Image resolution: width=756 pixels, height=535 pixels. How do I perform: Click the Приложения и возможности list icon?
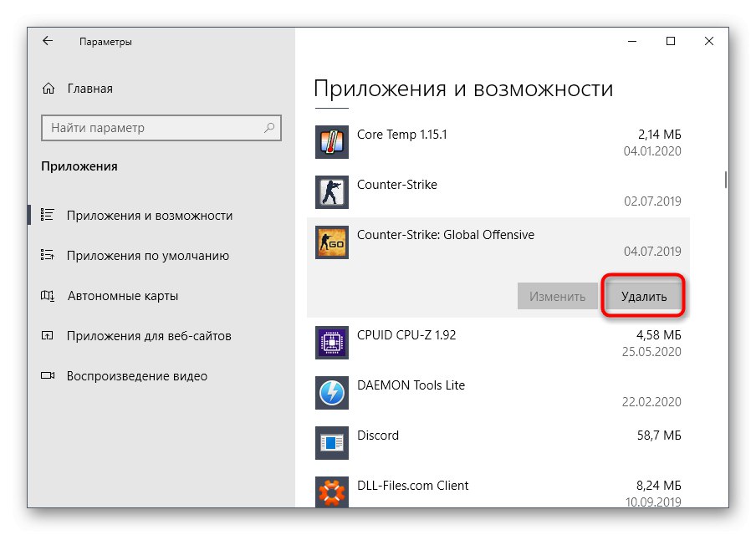[x=47, y=215]
